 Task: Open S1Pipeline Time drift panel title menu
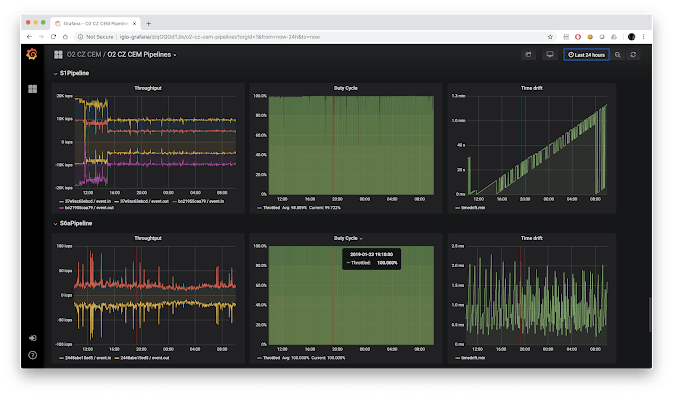pyautogui.click(x=531, y=88)
